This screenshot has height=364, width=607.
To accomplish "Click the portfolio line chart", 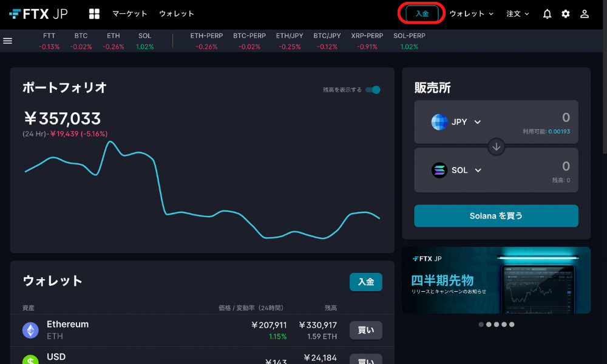I will pyautogui.click(x=202, y=190).
